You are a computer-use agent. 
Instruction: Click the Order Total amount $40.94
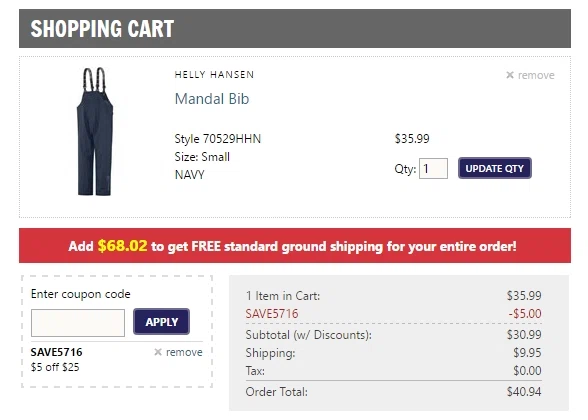click(524, 392)
